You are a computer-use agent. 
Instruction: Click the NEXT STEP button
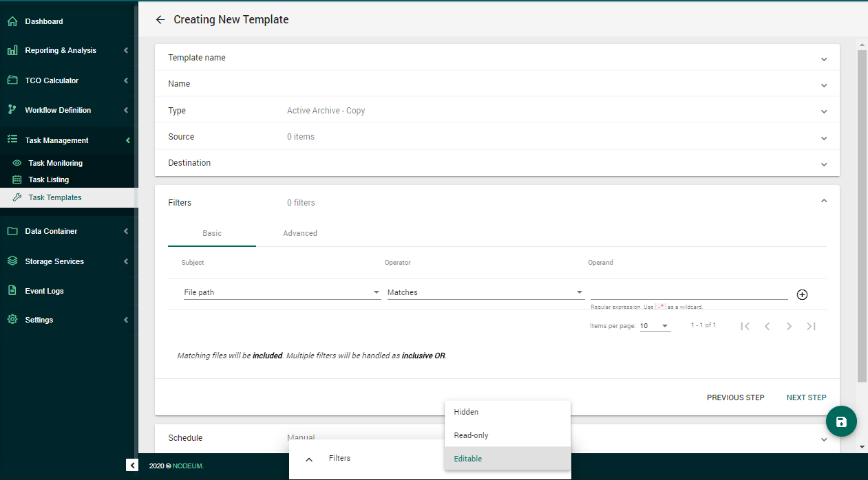tap(806, 397)
